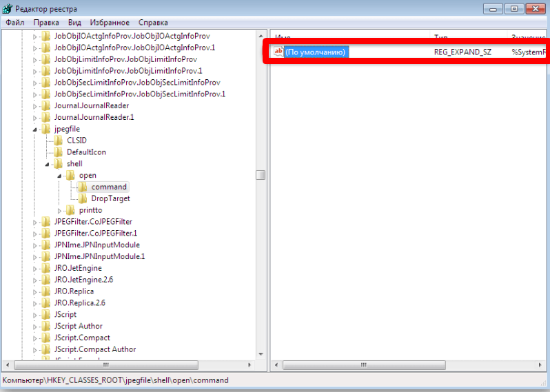Click the command folder icon
Image resolution: width=550 pixels, height=392 pixels.
click(x=83, y=187)
